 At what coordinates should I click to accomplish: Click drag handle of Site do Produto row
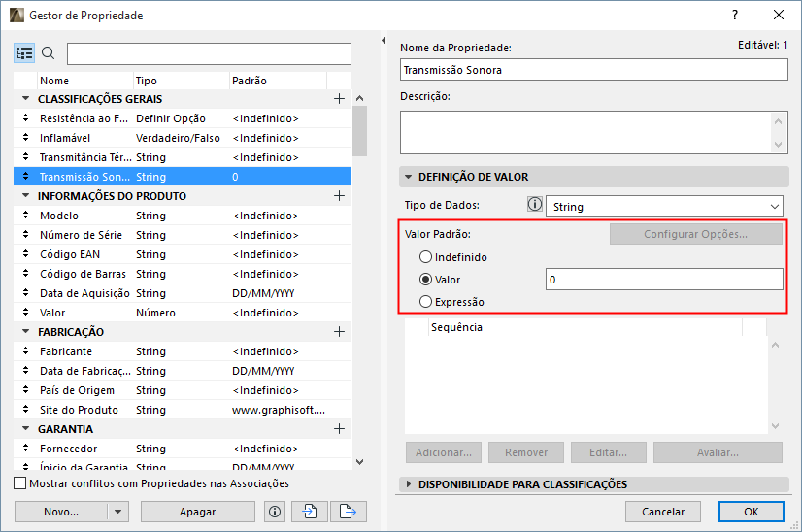click(25, 410)
